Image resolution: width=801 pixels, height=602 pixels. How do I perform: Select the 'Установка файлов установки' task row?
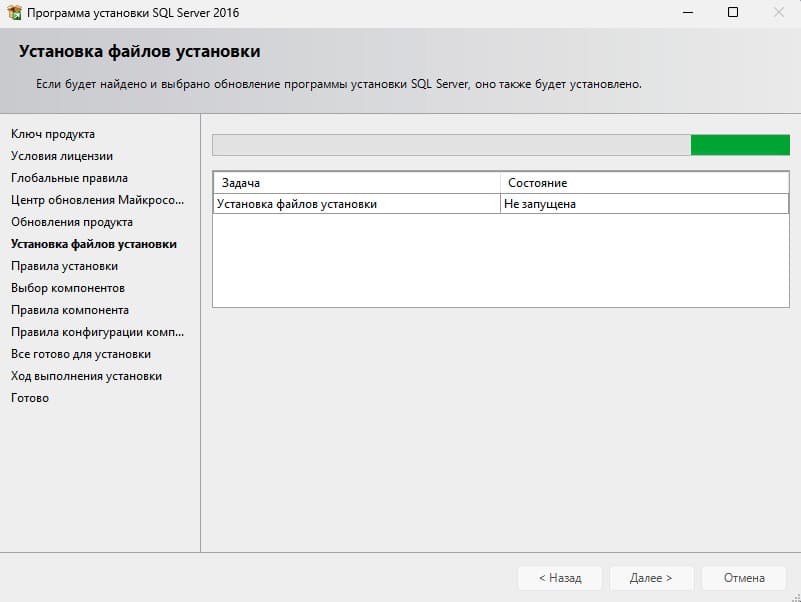(x=501, y=203)
